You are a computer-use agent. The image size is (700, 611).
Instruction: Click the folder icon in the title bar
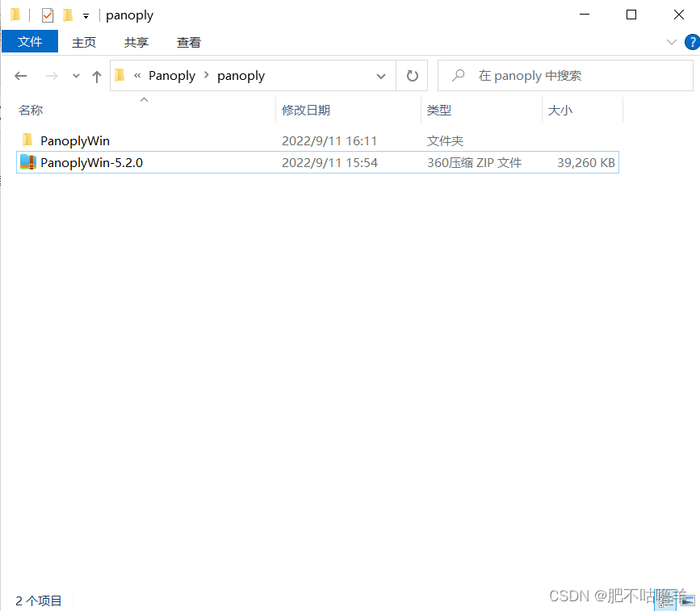click(17, 15)
